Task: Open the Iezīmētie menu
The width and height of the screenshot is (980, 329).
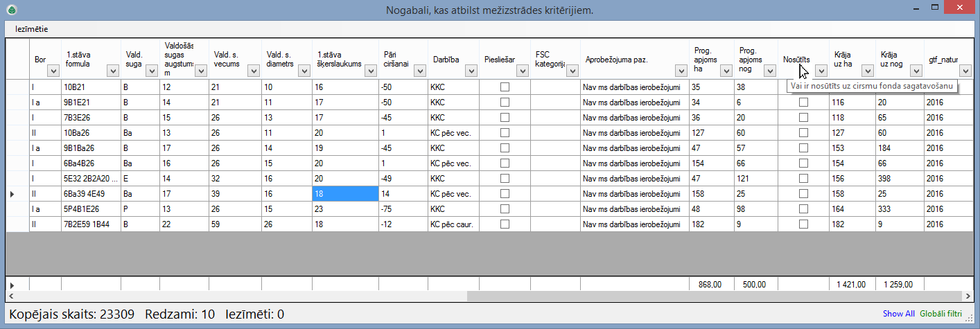Action: pos(32,30)
